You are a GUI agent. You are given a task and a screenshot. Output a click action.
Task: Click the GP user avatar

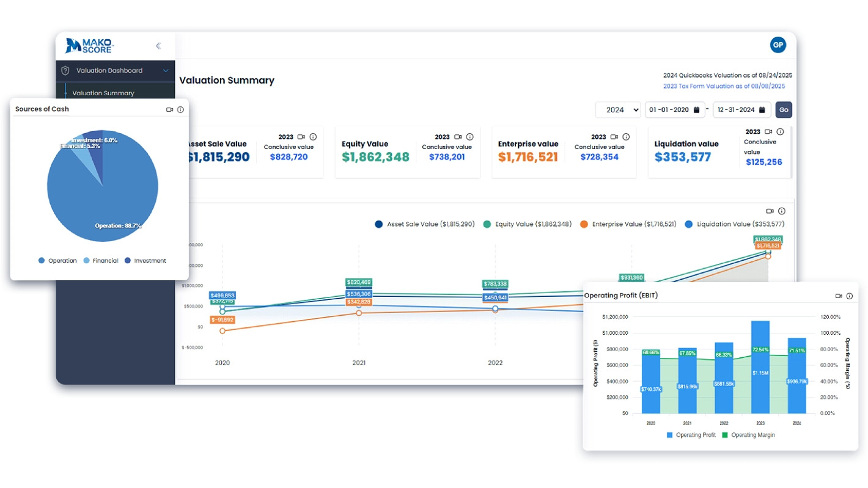778,45
